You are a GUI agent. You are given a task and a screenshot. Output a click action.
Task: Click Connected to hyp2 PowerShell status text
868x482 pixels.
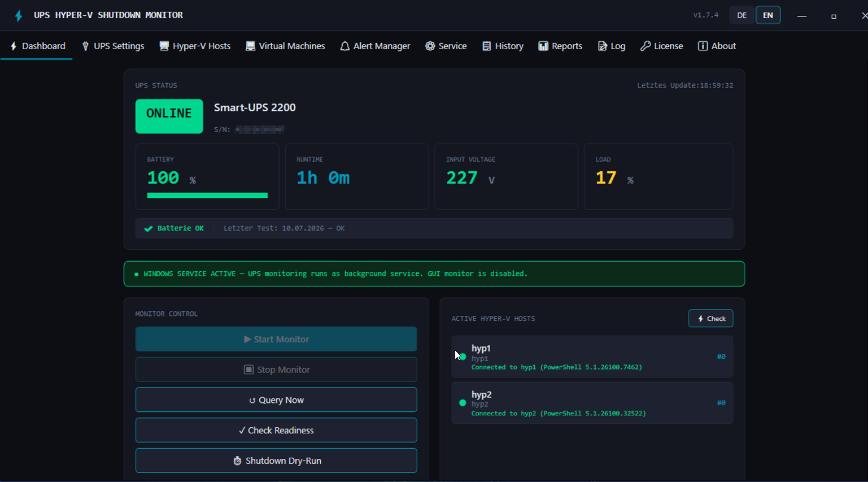coord(559,414)
